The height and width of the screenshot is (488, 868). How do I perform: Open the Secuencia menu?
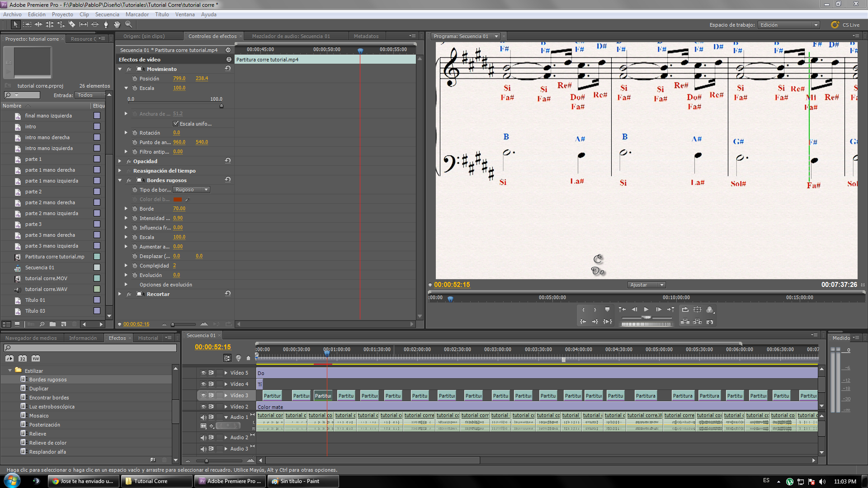107,14
